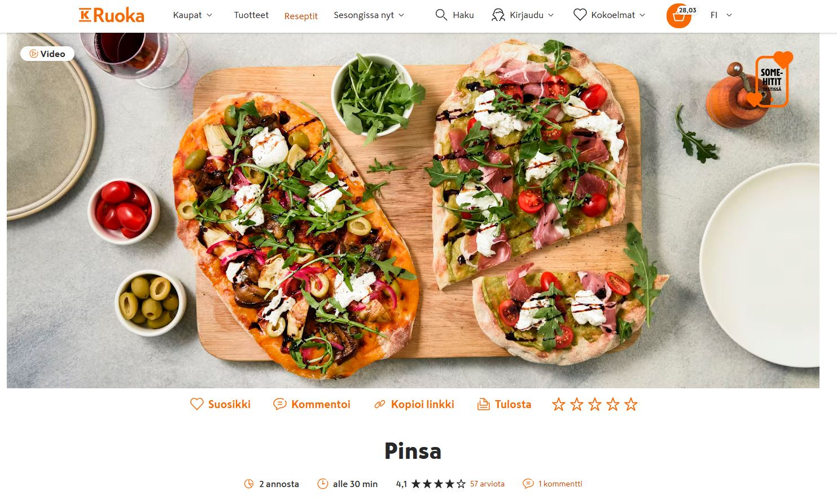Play the recipe Video badge
The height and width of the screenshot is (504, 837).
coord(47,54)
